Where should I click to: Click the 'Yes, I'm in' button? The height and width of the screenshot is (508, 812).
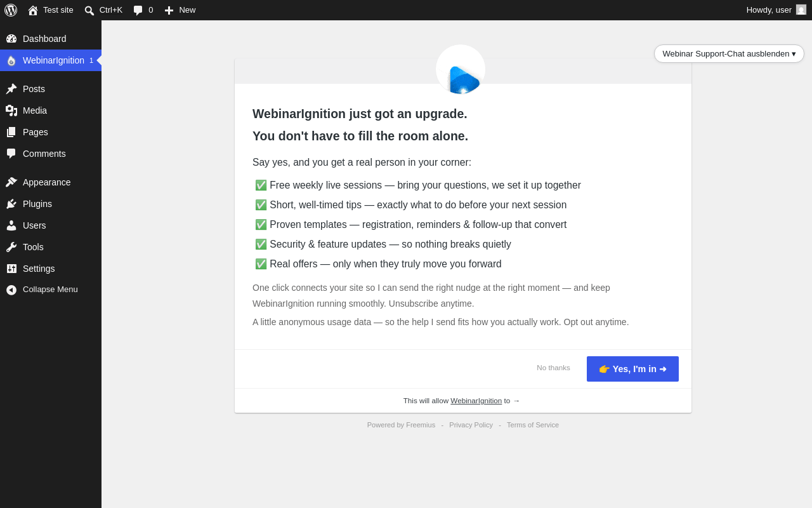coord(632,369)
